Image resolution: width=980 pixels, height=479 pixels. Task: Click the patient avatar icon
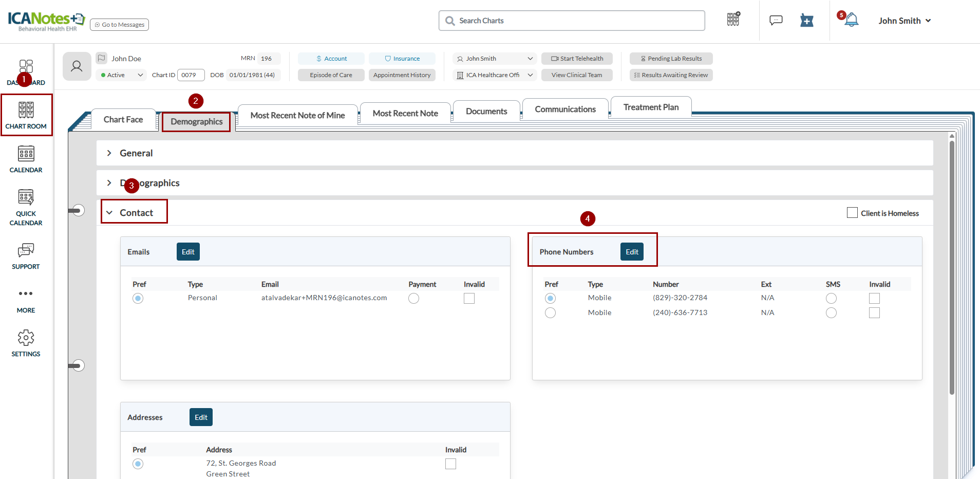tap(77, 66)
